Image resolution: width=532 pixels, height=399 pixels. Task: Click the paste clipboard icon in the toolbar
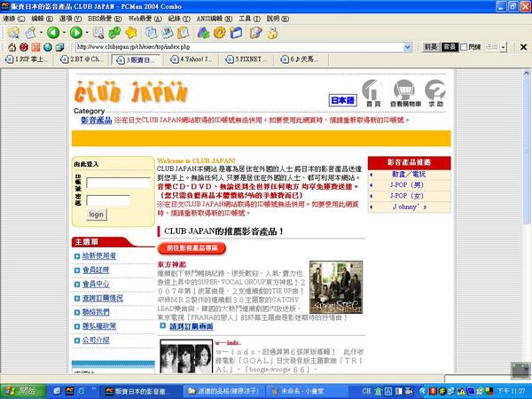tap(184, 33)
